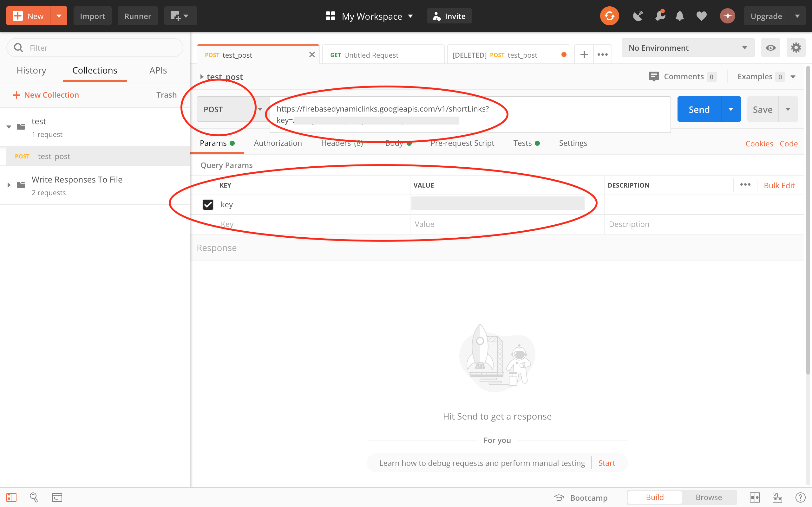The height and width of the screenshot is (507, 812).
Task: Open the capture requests satellite icon
Action: click(x=638, y=16)
